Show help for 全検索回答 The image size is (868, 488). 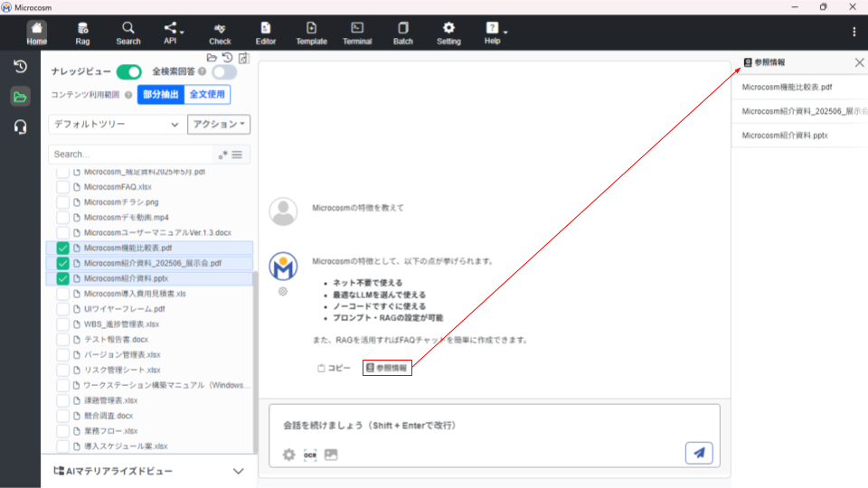202,71
